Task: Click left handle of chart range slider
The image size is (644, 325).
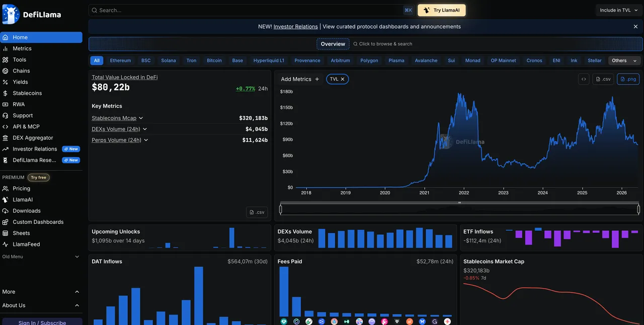Action: coord(281,209)
